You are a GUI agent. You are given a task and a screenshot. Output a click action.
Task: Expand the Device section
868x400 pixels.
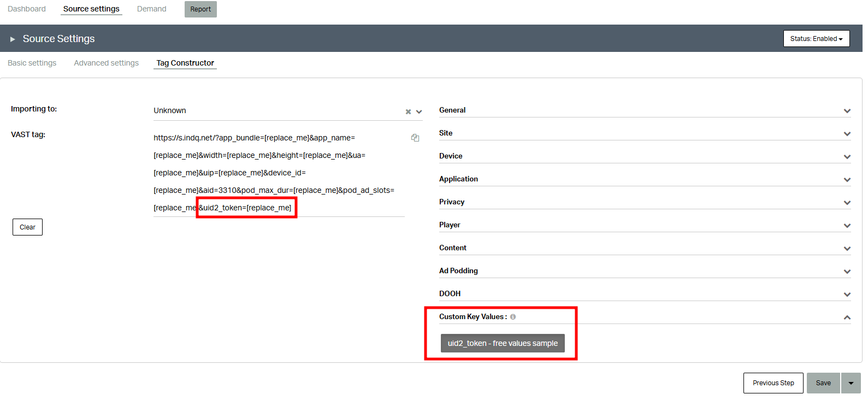645,156
